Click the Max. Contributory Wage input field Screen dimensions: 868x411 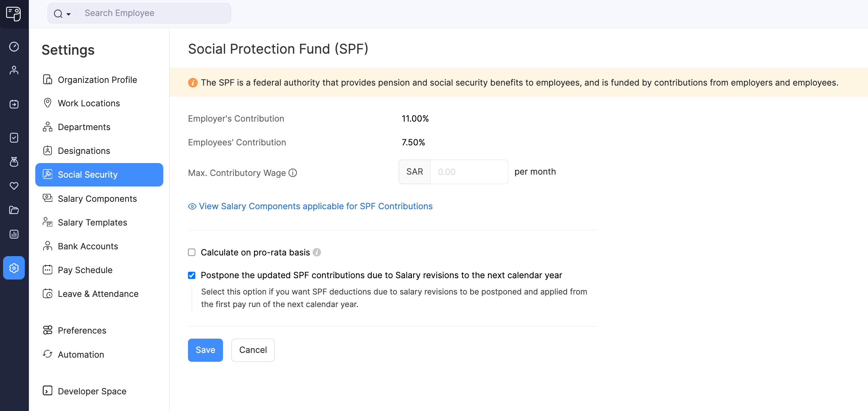[x=469, y=172]
